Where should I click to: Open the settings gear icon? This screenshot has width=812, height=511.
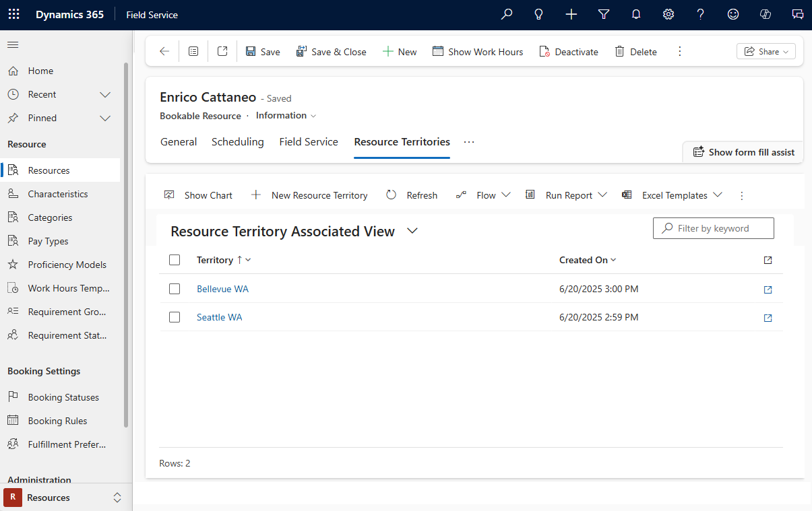click(668, 14)
